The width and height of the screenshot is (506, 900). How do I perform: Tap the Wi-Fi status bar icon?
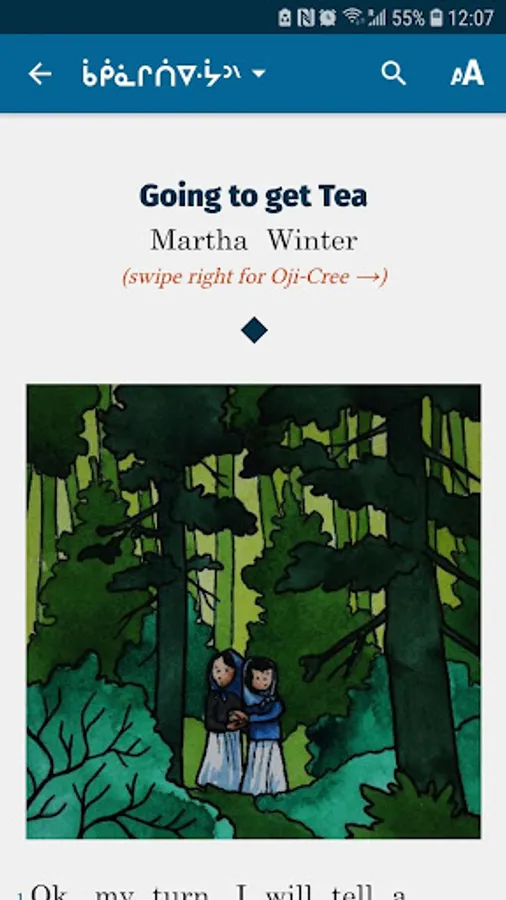(x=353, y=17)
